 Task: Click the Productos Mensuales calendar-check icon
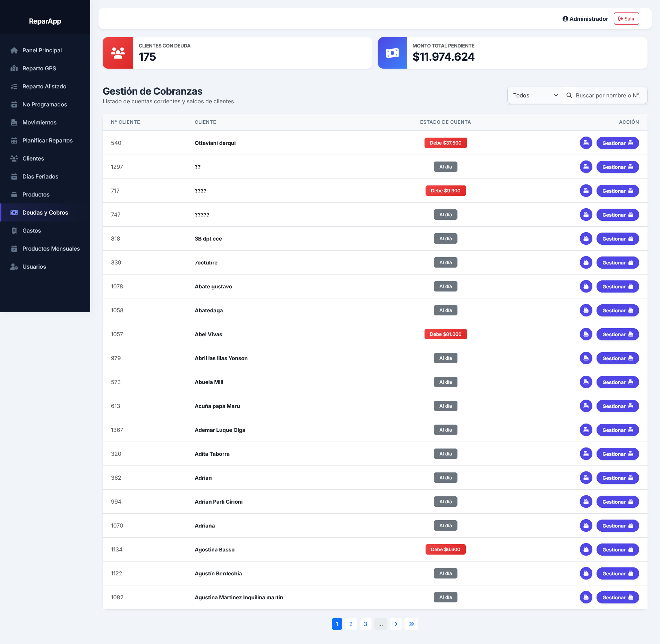click(x=14, y=249)
